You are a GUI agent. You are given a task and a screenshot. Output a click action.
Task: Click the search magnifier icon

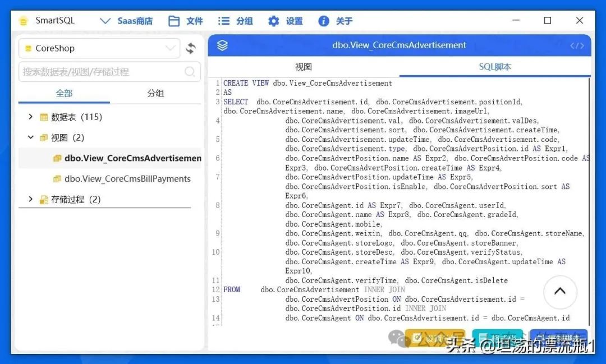click(x=190, y=72)
